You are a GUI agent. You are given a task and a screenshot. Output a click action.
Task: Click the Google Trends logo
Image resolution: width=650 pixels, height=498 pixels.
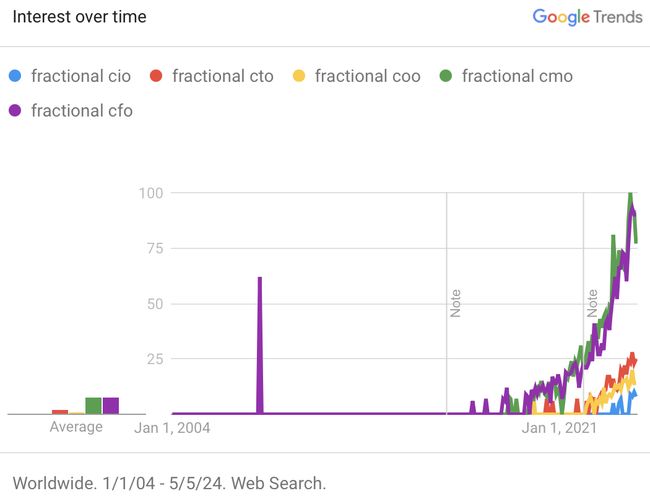(x=587, y=17)
